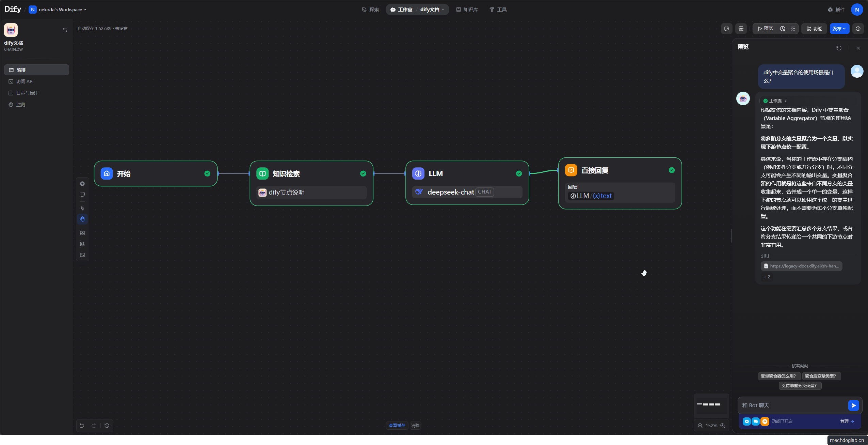Open the 知识库 knowledge tab

pyautogui.click(x=467, y=10)
